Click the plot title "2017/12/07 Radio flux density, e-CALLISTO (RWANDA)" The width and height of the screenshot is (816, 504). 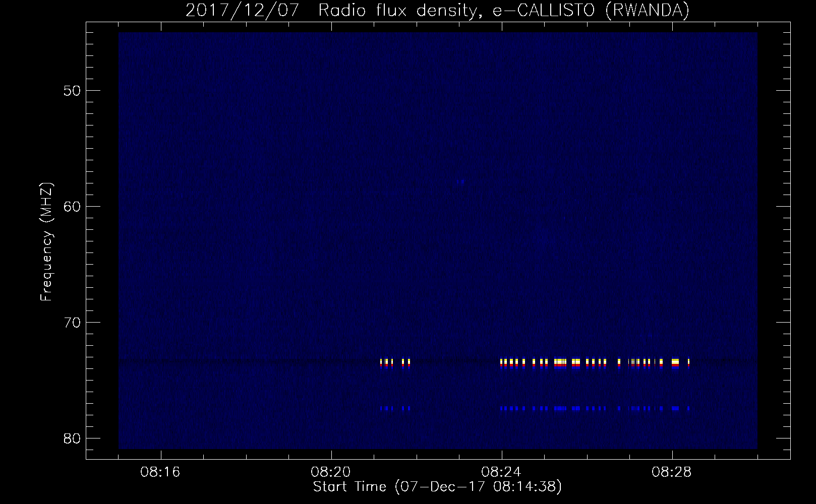coord(437,10)
